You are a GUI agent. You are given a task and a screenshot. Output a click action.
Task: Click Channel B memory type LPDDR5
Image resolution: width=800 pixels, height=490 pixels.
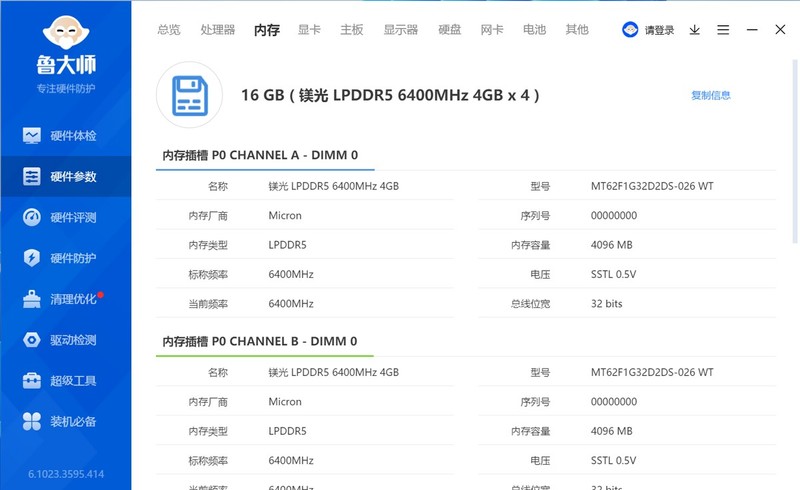[x=288, y=431]
